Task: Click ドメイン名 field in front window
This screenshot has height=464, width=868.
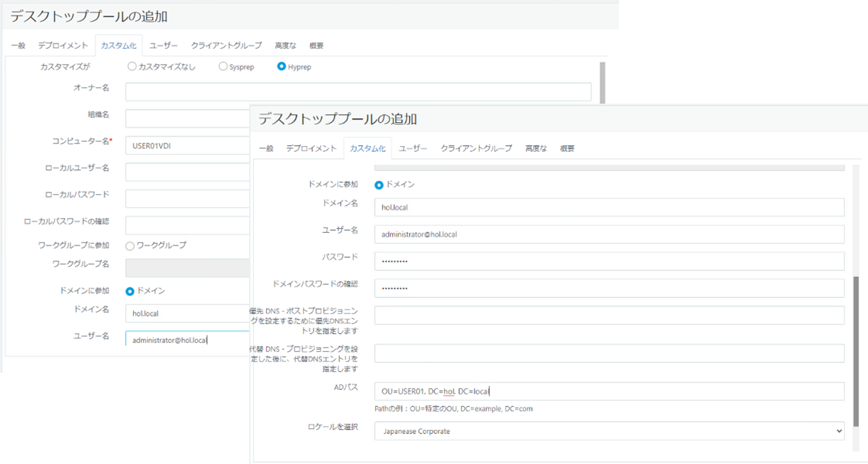Action: [x=609, y=207]
